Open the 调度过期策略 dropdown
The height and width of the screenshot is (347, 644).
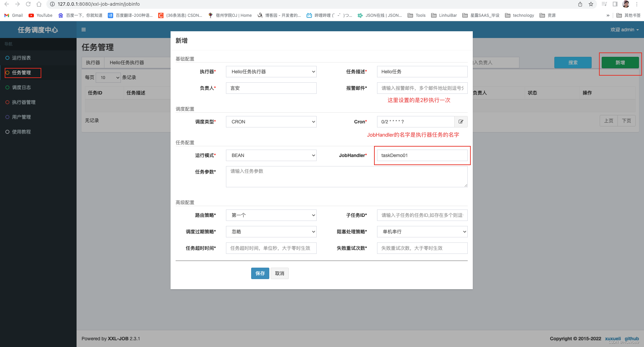[x=271, y=232]
